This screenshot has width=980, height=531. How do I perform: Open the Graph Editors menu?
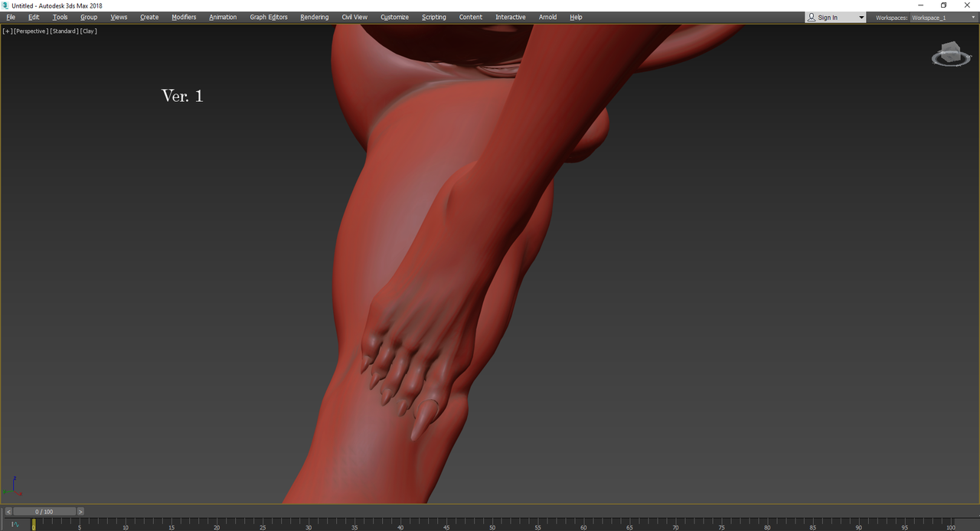tap(269, 17)
